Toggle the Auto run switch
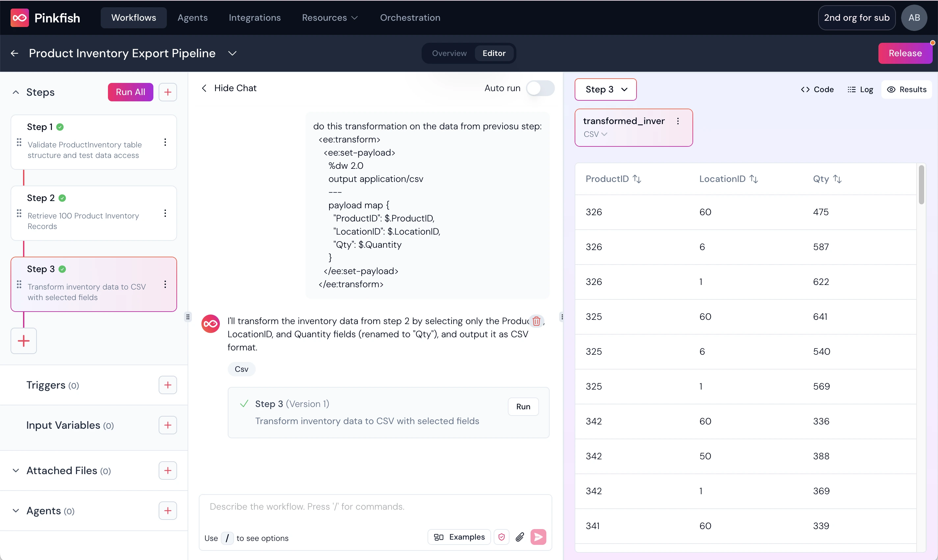The width and height of the screenshot is (938, 560). pyautogui.click(x=540, y=88)
